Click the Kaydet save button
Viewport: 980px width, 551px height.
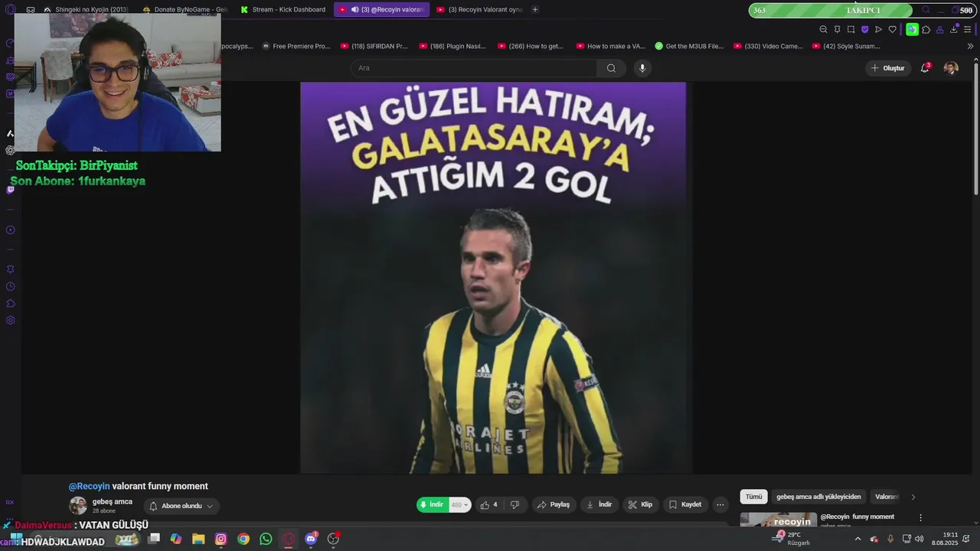685,505
